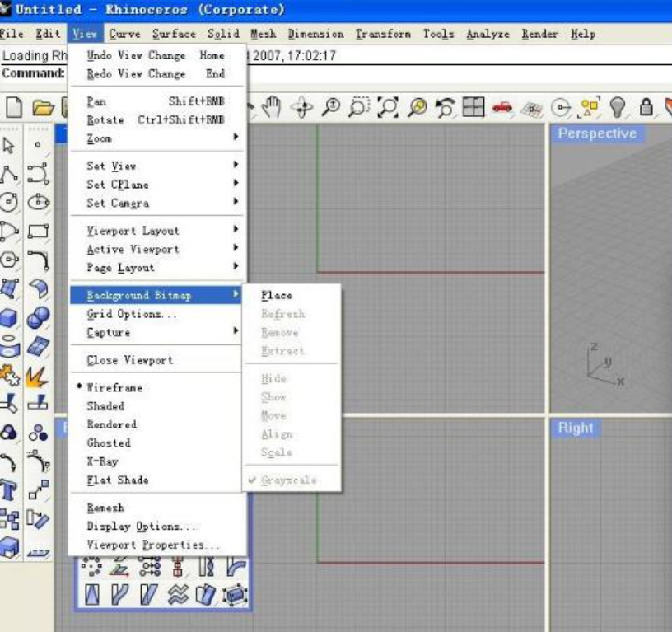This screenshot has height=632, width=672.
Task: Choose Place from Background Bitmap submenu
Action: (x=277, y=295)
